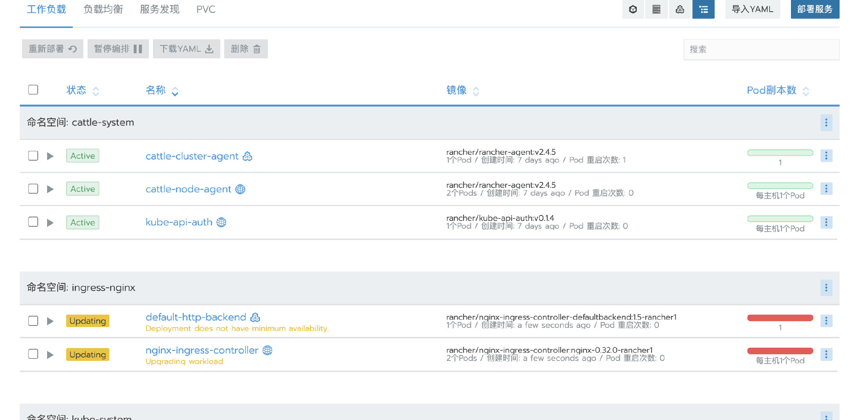Open kube-api-auth row three-dot menu

pyautogui.click(x=826, y=222)
